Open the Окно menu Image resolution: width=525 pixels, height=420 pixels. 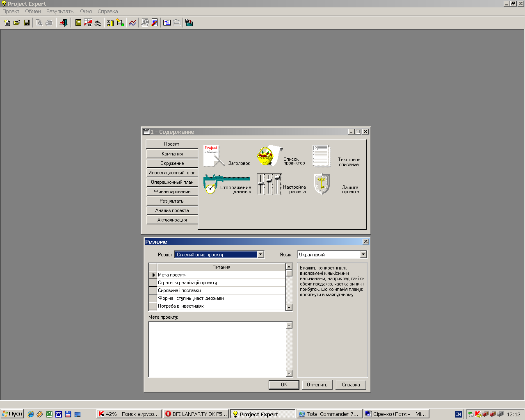[x=86, y=11]
